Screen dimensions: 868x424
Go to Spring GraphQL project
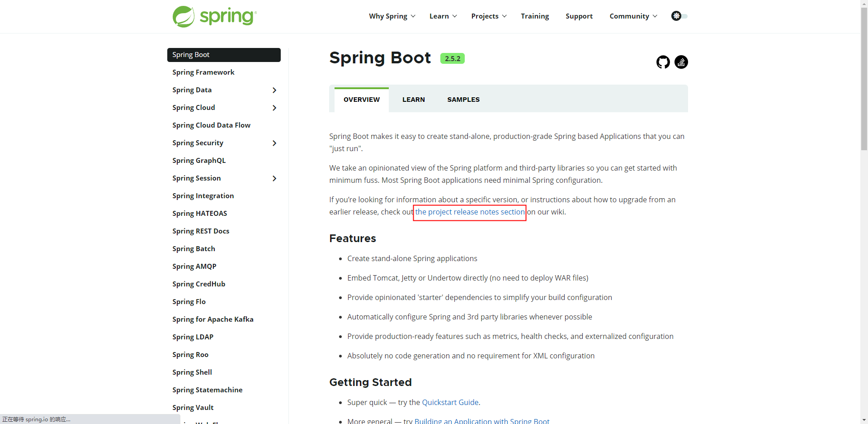click(199, 161)
